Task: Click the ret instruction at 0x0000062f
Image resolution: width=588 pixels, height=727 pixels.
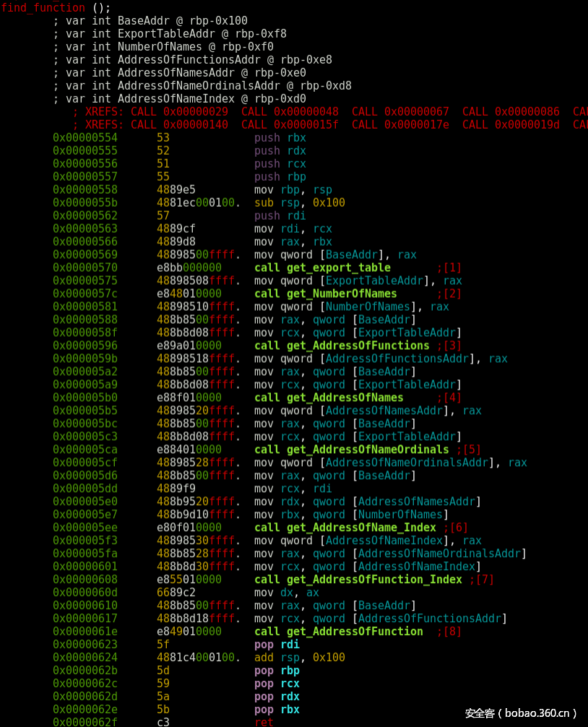Action: [x=264, y=723]
